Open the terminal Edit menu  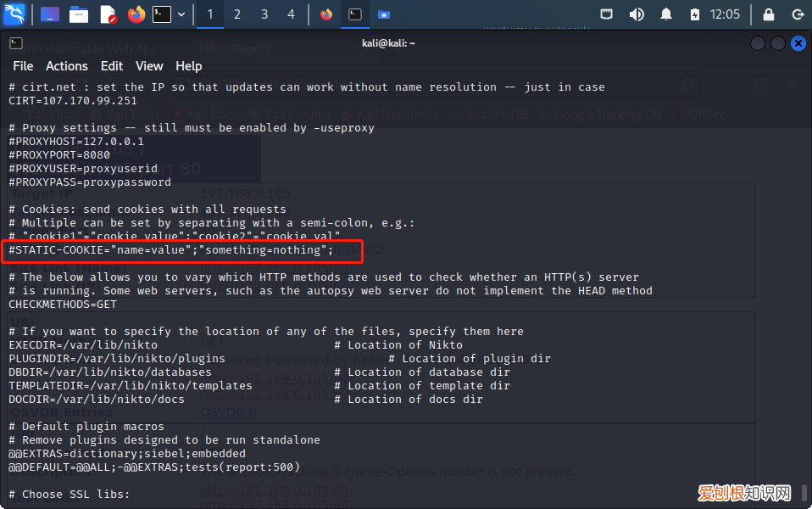(x=112, y=65)
